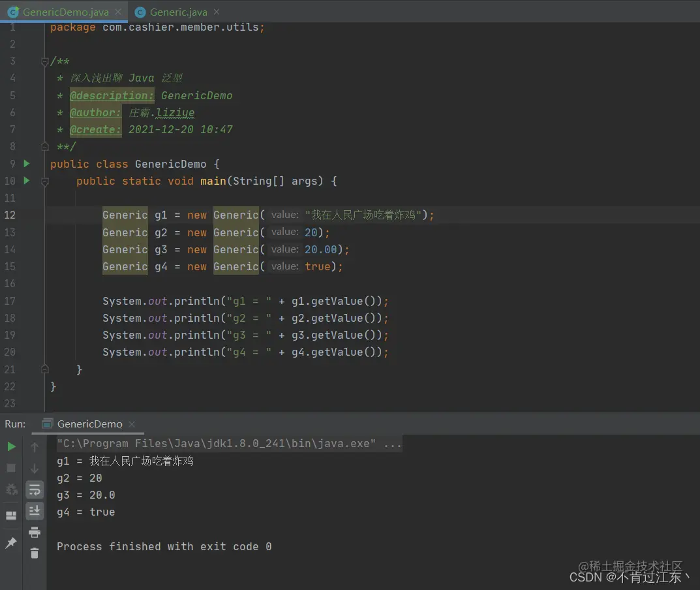This screenshot has width=700, height=590.
Task: Click the fold end marker at line 8
Action: pos(44,146)
